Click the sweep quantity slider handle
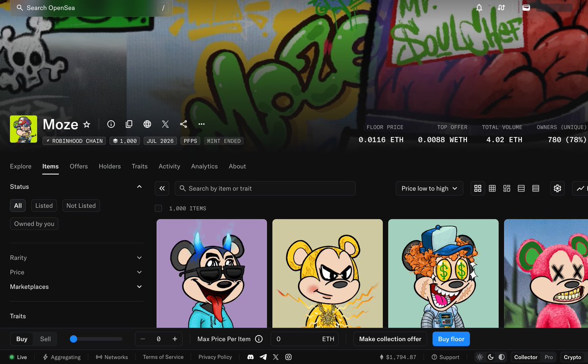 click(x=73, y=339)
